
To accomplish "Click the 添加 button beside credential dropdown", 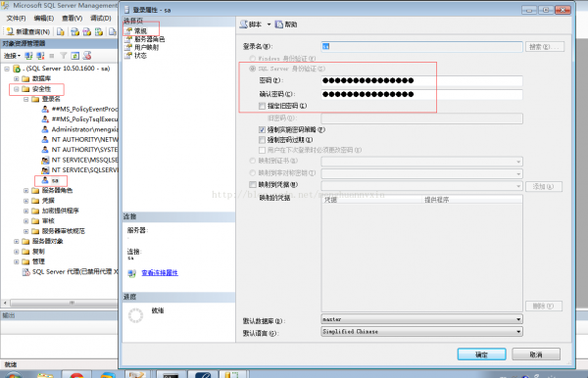I will 543,187.
